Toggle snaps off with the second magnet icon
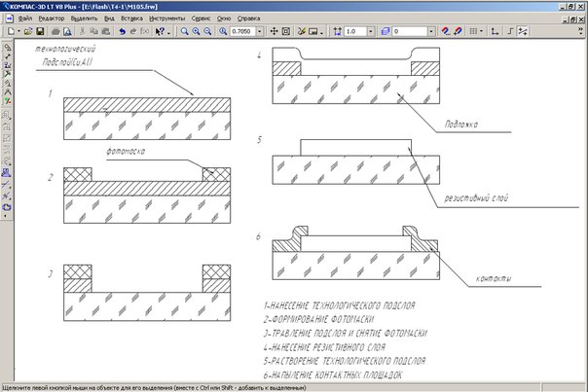588x392 pixels. point(458,31)
